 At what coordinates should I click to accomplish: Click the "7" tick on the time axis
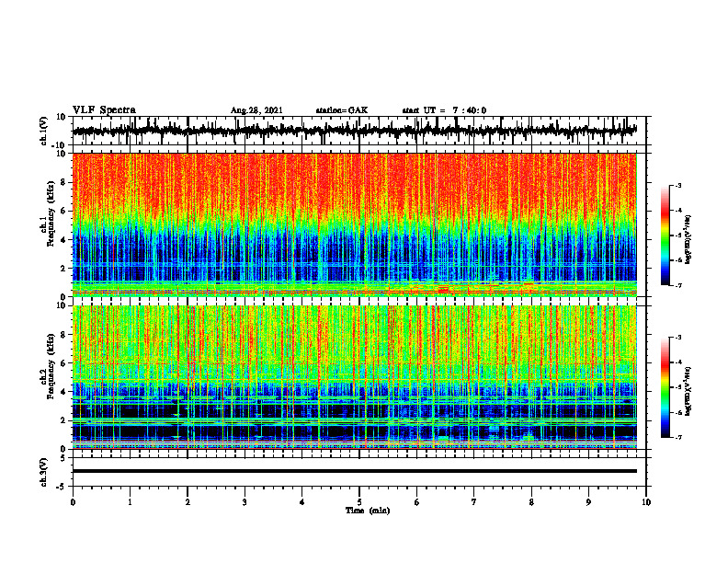click(x=474, y=502)
